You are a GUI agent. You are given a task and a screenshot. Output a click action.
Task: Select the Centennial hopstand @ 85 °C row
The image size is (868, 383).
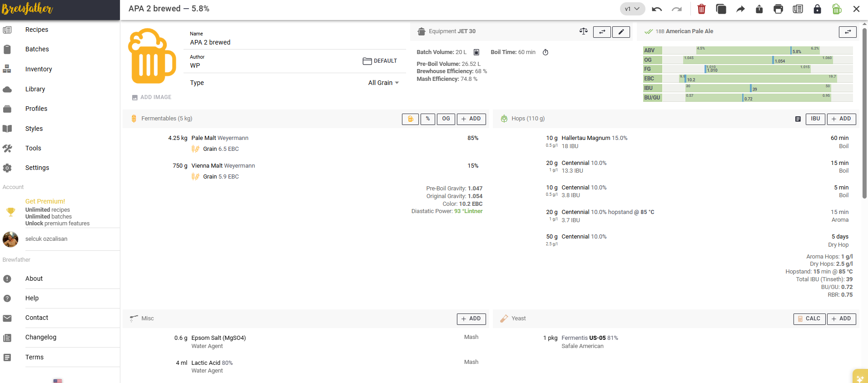pyautogui.click(x=676, y=216)
